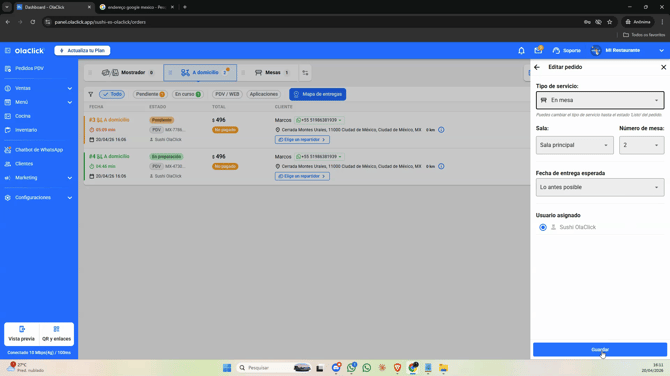Viewport: 670px width, 376px height.
Task: Open Windows Start menu
Action: pyautogui.click(x=227, y=367)
